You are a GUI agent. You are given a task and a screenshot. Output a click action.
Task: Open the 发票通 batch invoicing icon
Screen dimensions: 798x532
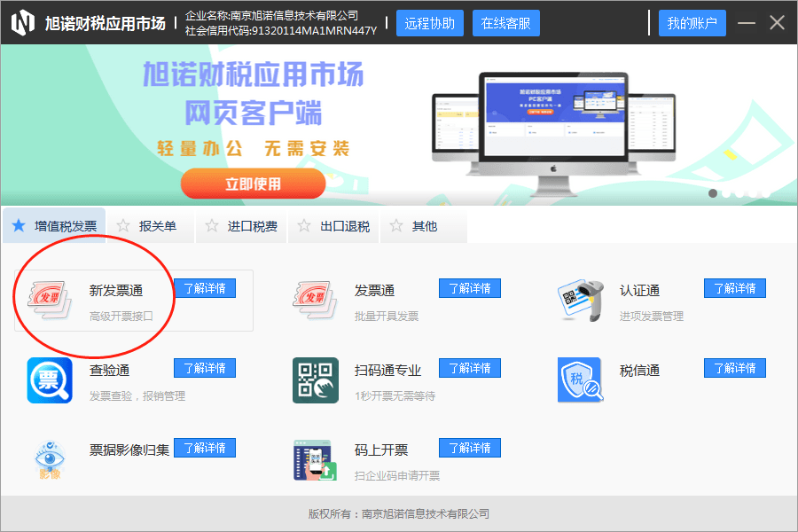click(x=314, y=297)
